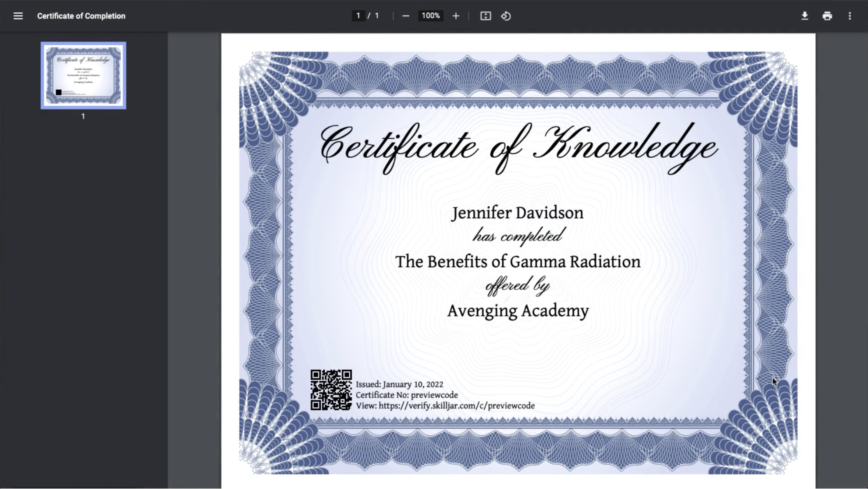This screenshot has width=868, height=489.
Task: Click the Avenging Academy text
Action: point(518,311)
